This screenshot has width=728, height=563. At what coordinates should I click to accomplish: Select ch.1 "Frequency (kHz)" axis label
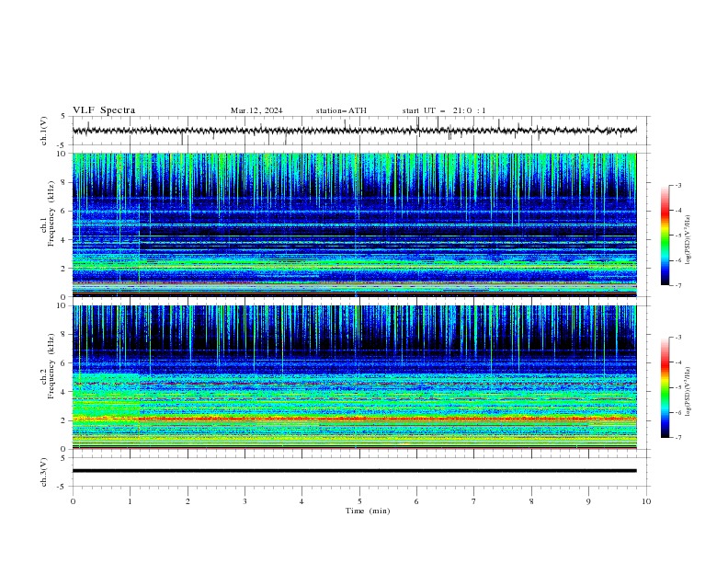pos(51,213)
